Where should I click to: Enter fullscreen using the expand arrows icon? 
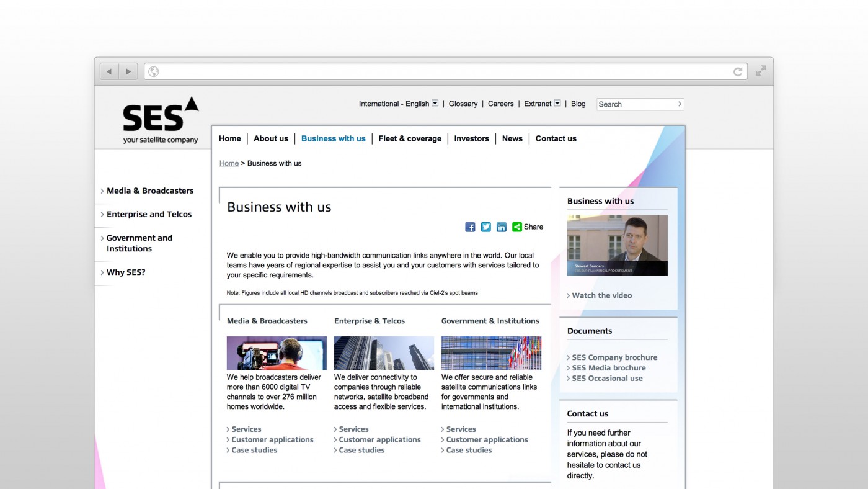[x=761, y=71]
